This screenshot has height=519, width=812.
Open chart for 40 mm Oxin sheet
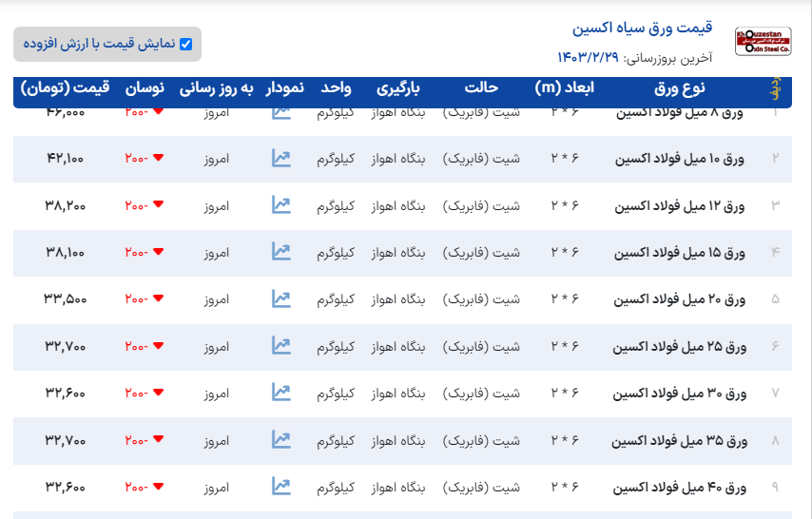coord(280,486)
